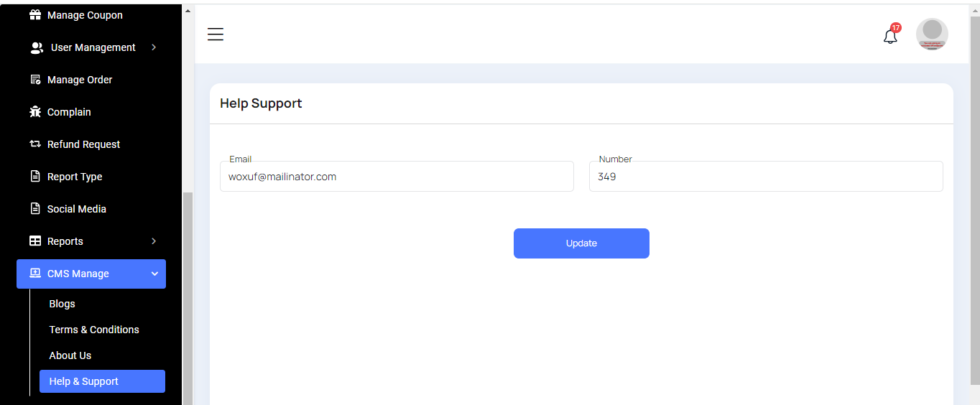Toggle sidebar with hamburger menu icon

click(x=216, y=34)
